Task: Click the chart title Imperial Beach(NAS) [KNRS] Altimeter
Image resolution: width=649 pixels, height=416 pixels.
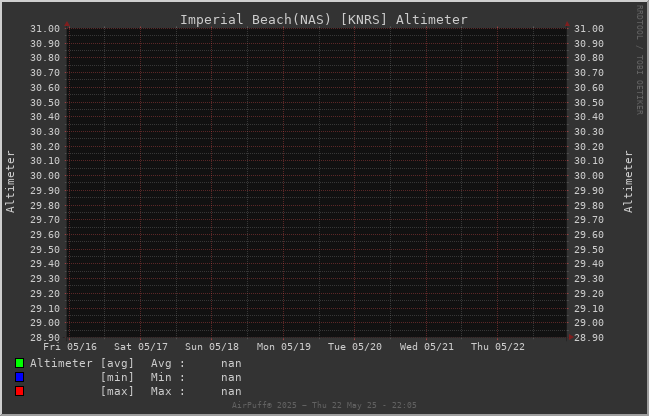Action: click(x=324, y=19)
